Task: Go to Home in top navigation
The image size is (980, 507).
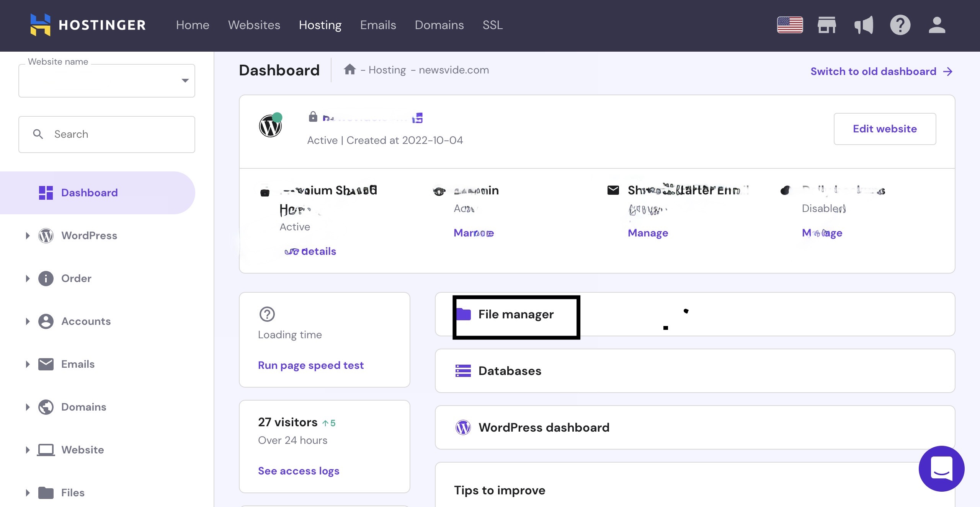Action: [193, 25]
